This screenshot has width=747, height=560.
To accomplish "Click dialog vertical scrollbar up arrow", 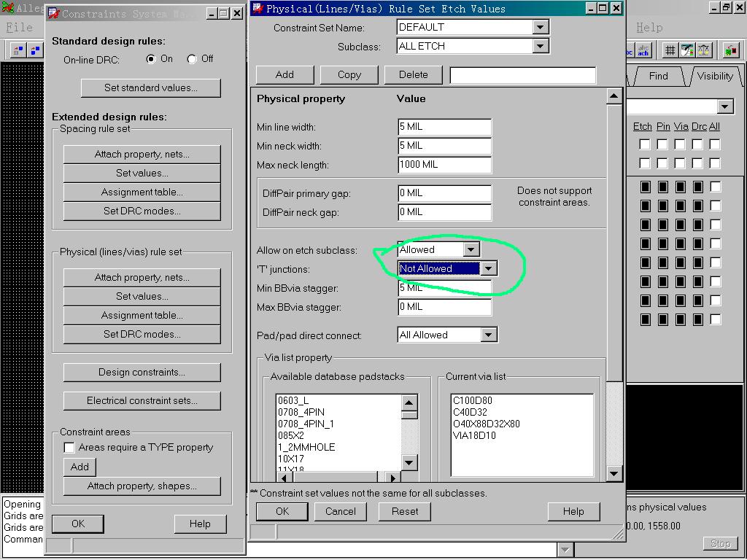I will click(614, 97).
